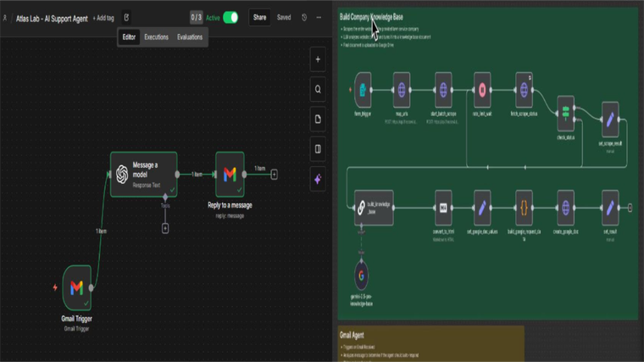
Task: Click the panel toggle icon above the sparkle button
Action: click(318, 149)
